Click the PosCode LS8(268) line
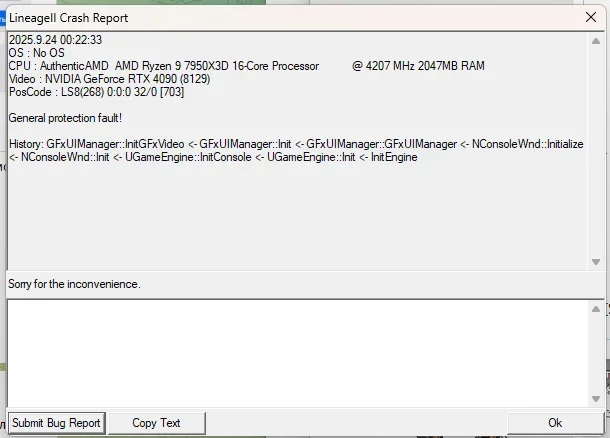Screen dimensions: 610x438 (96, 92)
